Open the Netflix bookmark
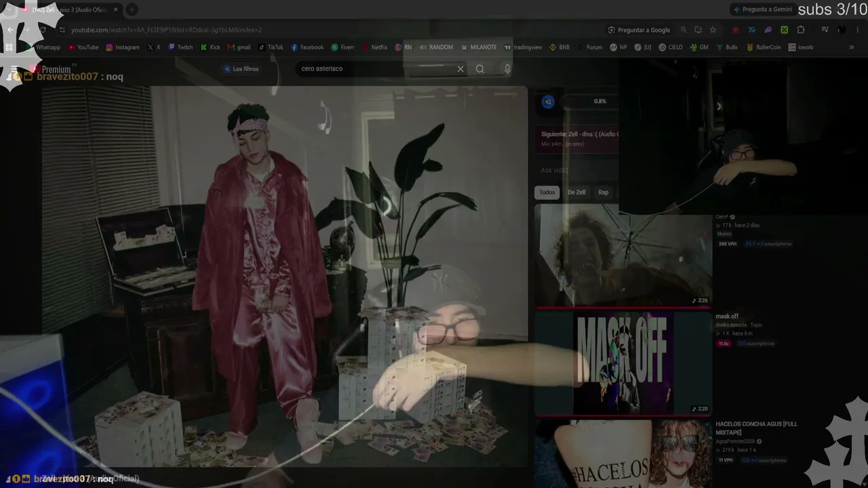The image size is (868, 488). tap(375, 47)
